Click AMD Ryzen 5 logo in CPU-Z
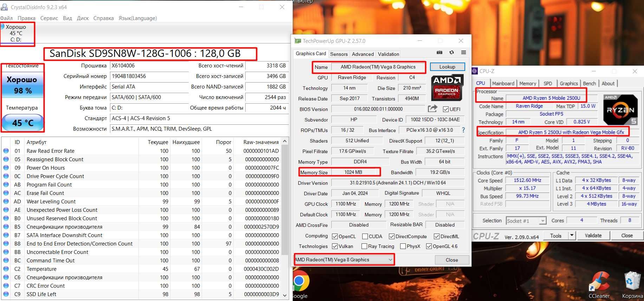Viewport: 644px width, 301px height. click(620, 110)
